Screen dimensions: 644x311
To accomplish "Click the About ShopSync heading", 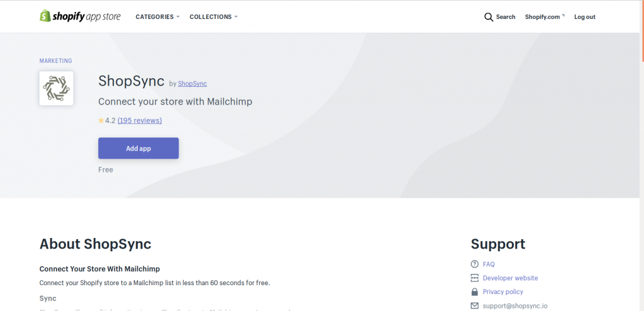I will click(x=96, y=244).
